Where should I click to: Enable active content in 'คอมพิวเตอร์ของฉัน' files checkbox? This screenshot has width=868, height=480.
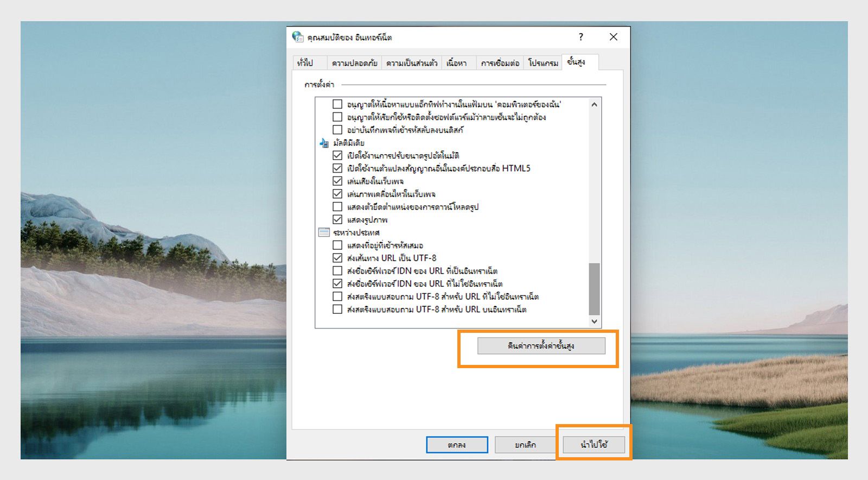click(337, 104)
